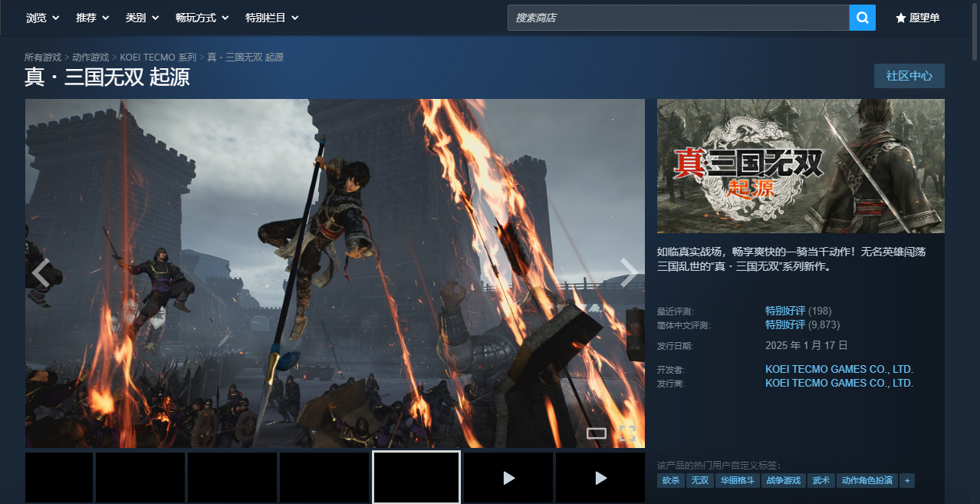Select the 砍杀 tag
This screenshot has width=980, height=504.
[671, 480]
